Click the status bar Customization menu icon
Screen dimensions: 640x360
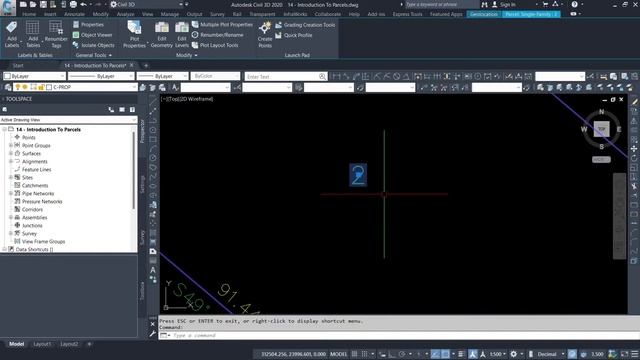click(x=635, y=354)
